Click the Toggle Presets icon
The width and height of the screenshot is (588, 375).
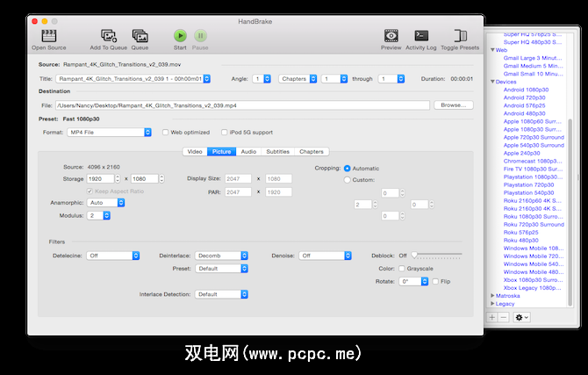459,36
